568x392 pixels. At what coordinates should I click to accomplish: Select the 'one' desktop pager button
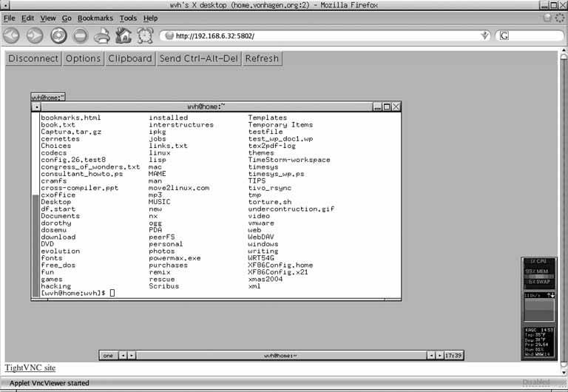pyautogui.click(x=108, y=356)
